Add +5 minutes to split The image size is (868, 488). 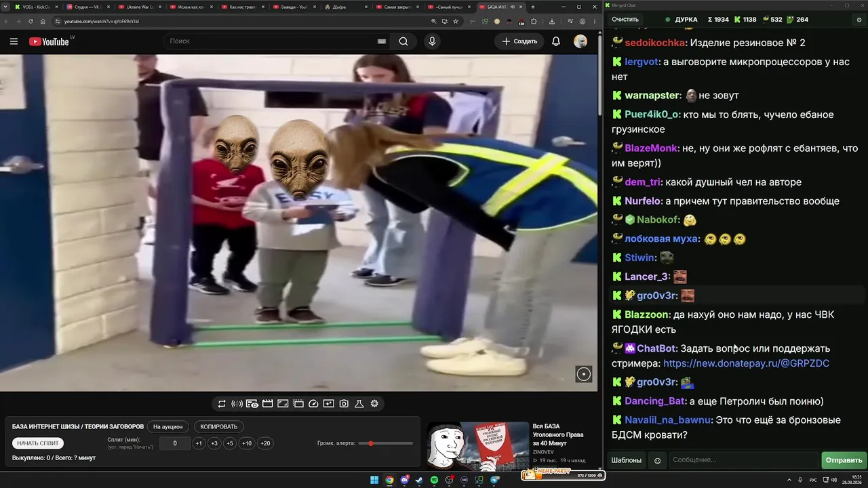coord(230,443)
